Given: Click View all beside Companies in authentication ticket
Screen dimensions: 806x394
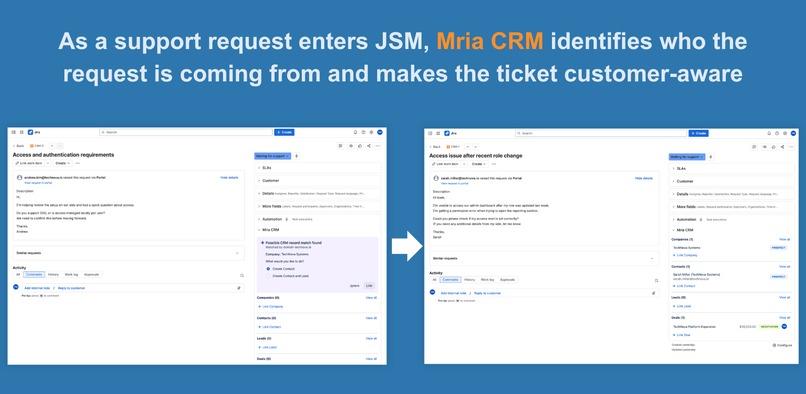Looking at the screenshot, I should click(371, 298).
